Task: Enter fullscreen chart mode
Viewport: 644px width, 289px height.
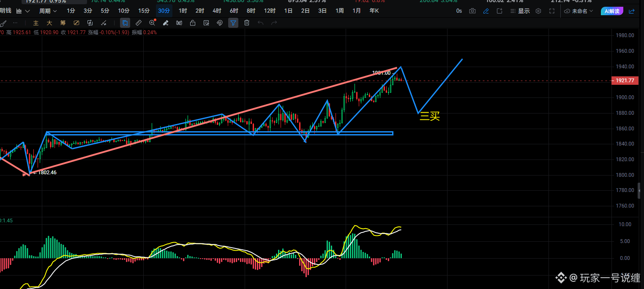Action: (x=552, y=11)
